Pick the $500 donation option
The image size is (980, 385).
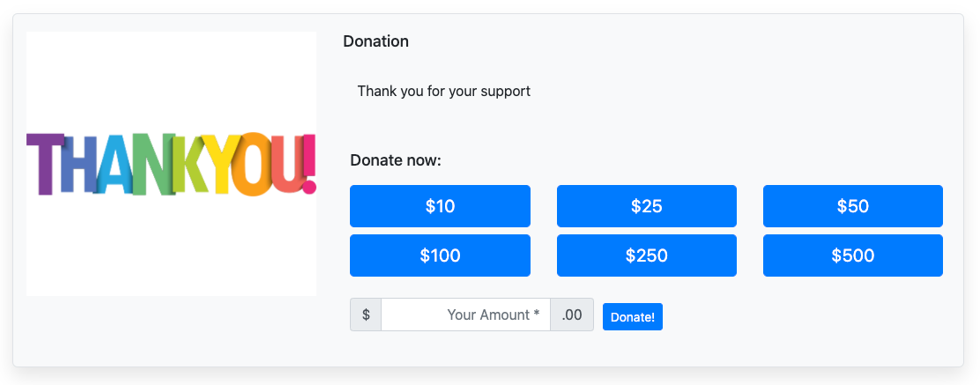(x=852, y=255)
